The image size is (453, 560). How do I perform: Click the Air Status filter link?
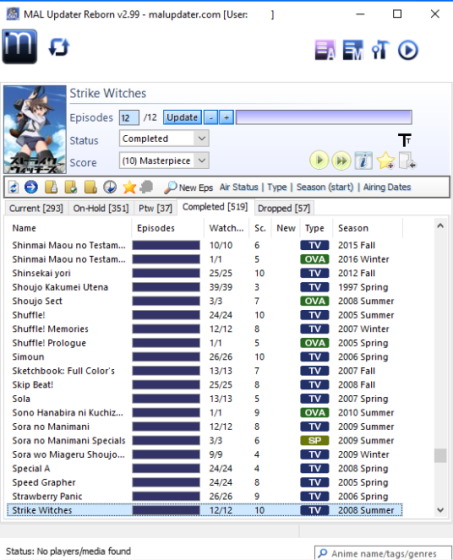pos(239,187)
